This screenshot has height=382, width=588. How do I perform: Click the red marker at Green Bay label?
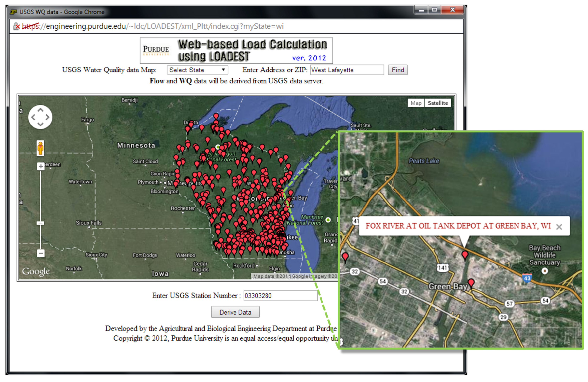click(471, 282)
